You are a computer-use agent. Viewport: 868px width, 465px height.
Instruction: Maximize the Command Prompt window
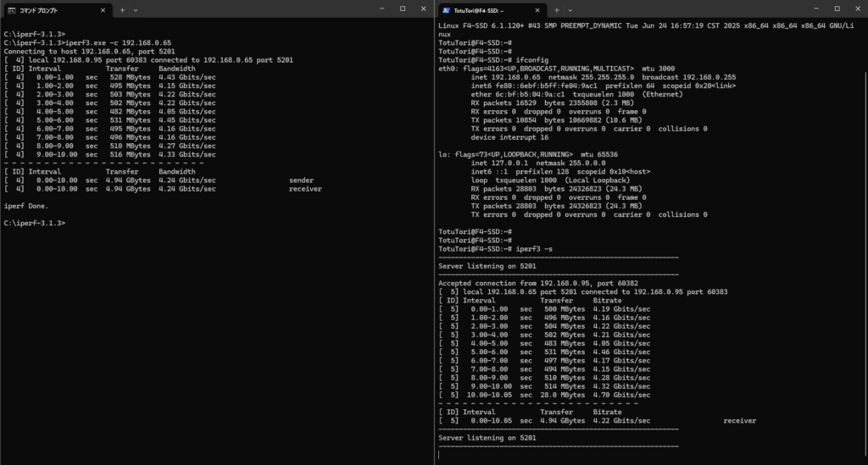(403, 8)
